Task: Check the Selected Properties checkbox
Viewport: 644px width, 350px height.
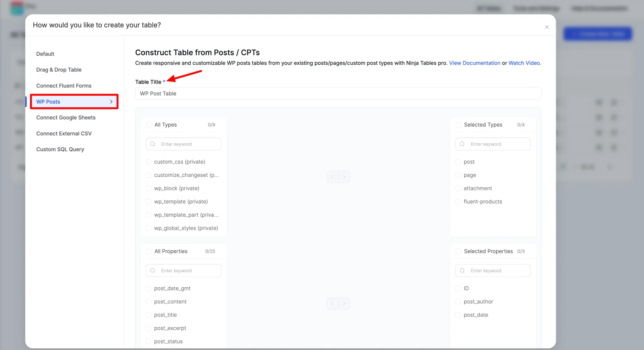Action: 458,251
